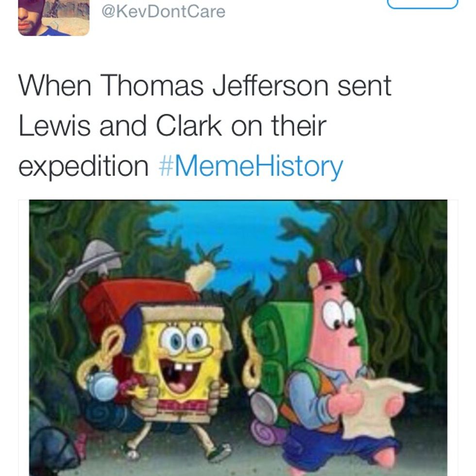
Task: Click the canteen hanging from SpongeBob's pack
Action: pyautogui.click(x=102, y=386)
